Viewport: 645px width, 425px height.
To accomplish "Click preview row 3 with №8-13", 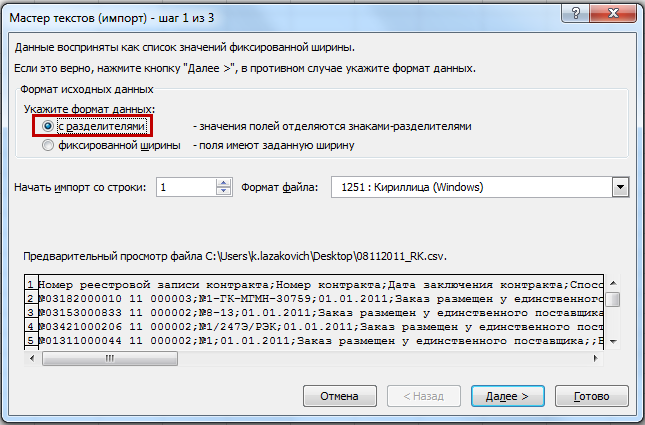I will [x=320, y=313].
